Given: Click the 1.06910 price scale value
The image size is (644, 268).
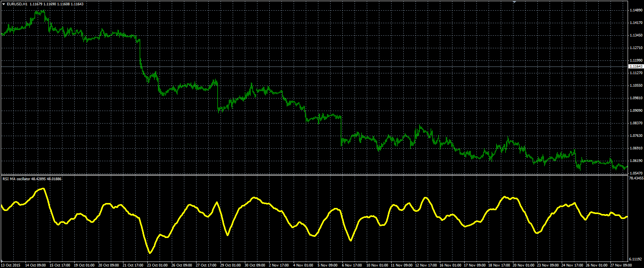Looking at the screenshot, I should [636, 148].
